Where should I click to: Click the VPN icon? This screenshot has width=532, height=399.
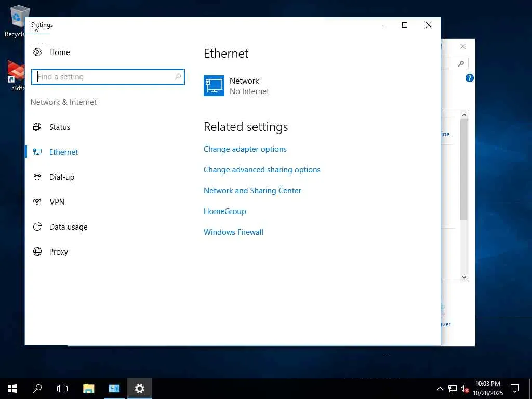click(37, 202)
